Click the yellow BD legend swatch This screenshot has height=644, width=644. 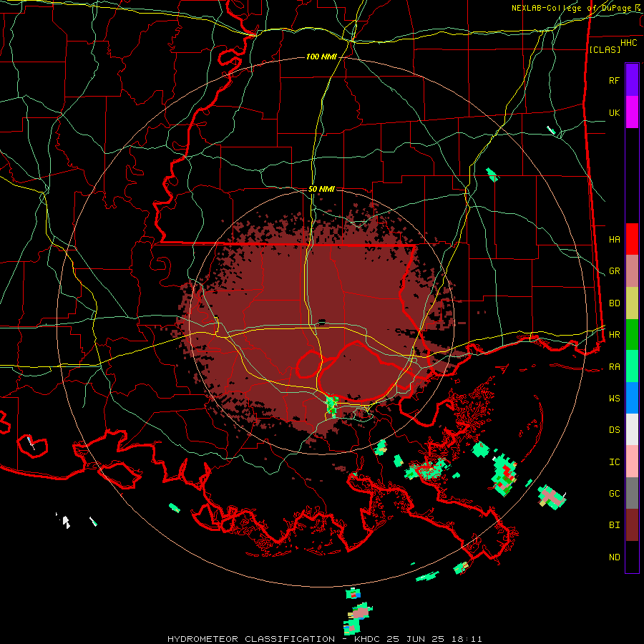[632, 303]
